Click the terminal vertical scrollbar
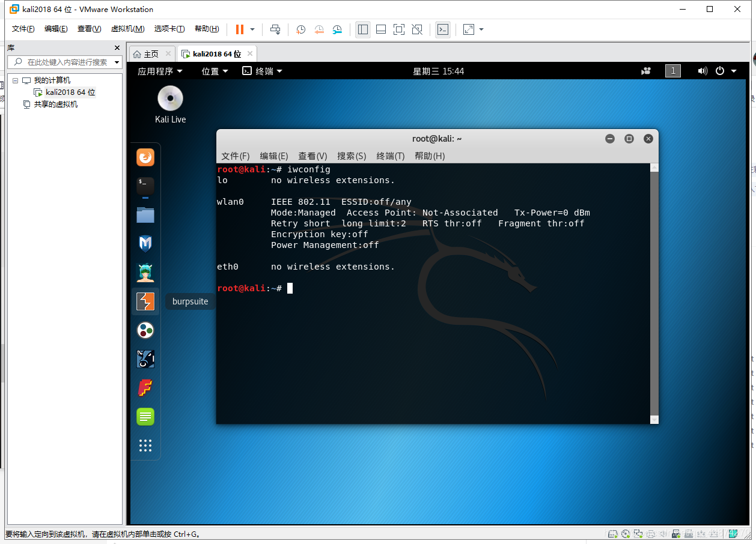Screen dimensions: 756x544 pos(654,294)
